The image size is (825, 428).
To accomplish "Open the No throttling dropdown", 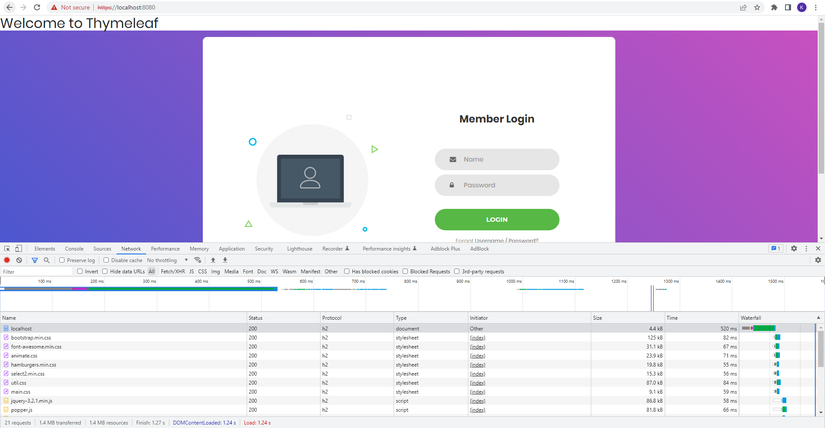I will pyautogui.click(x=167, y=260).
